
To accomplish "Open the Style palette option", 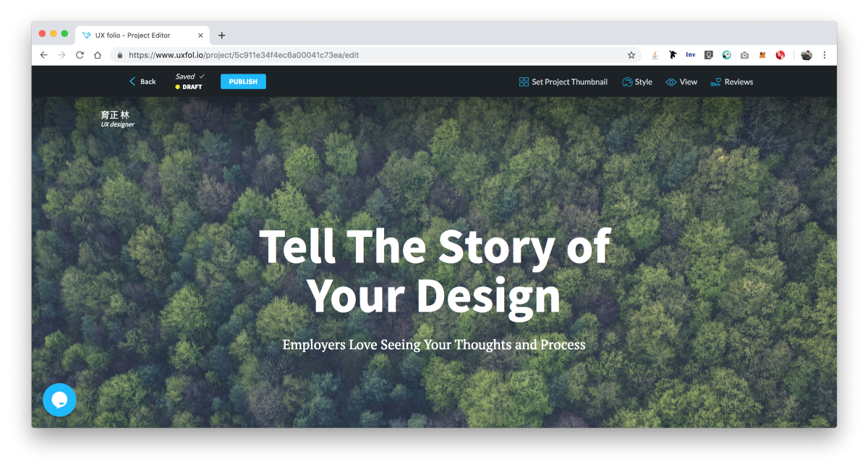I will pos(637,82).
